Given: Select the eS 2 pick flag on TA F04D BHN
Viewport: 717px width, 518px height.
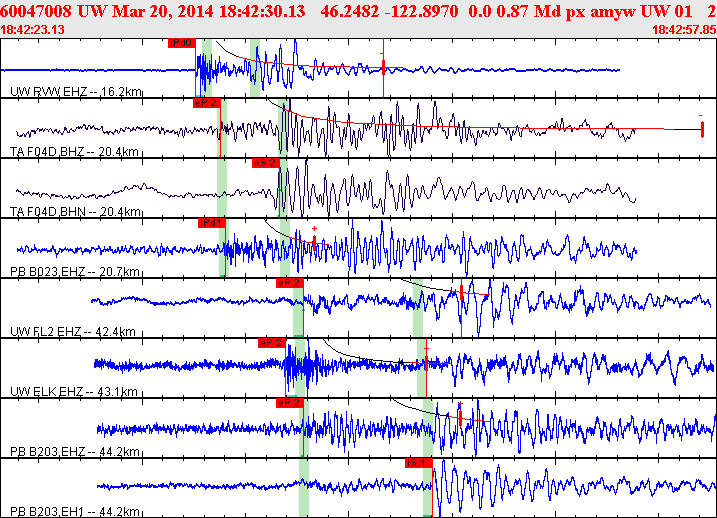Looking at the screenshot, I should [265, 163].
